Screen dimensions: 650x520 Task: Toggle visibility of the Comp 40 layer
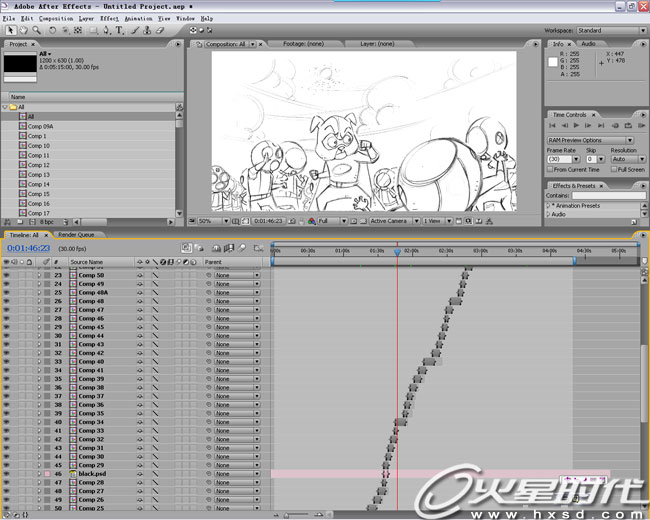pyautogui.click(x=6, y=362)
